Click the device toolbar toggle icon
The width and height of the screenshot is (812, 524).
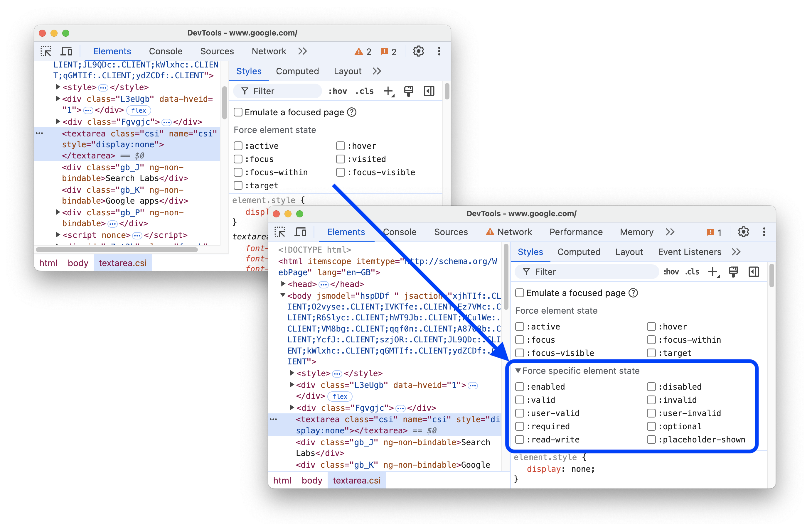pos(299,232)
